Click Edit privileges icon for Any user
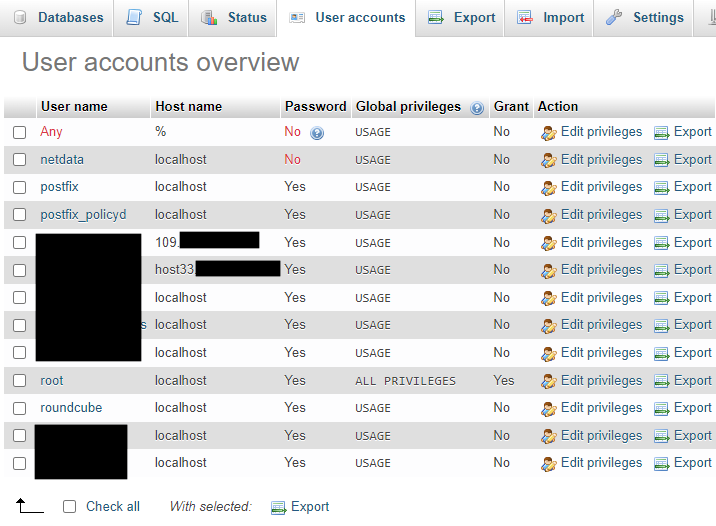The width and height of the screenshot is (716, 526). 548,133
